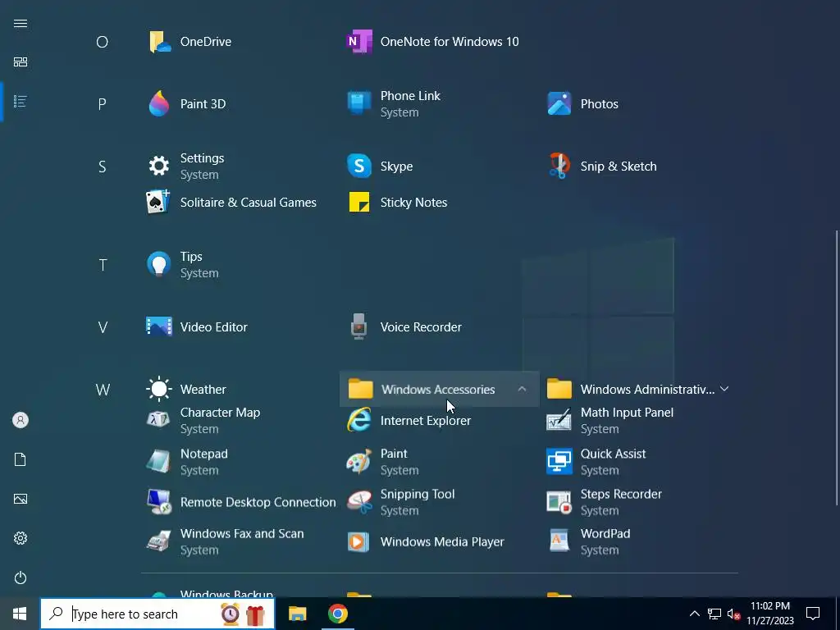This screenshot has width=840, height=630.
Task: Open the user account menu
Action: 21,420
